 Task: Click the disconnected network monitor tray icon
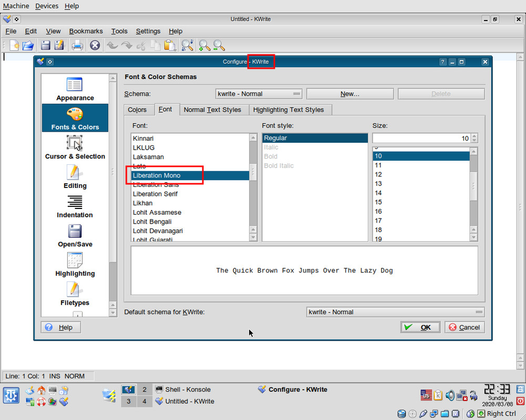[x=462, y=395]
